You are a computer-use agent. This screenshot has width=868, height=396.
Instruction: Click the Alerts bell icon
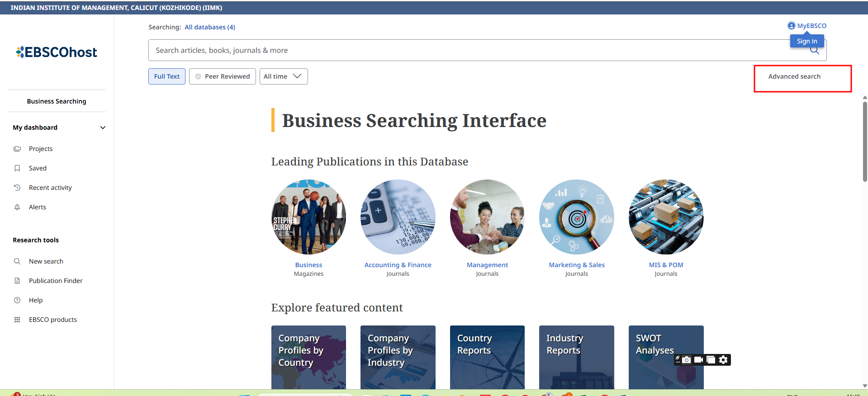pos(17,207)
